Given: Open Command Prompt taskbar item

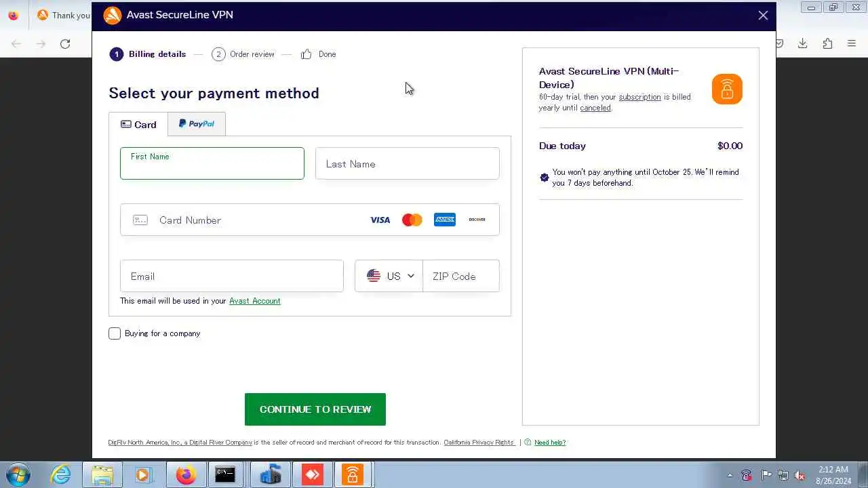Looking at the screenshot, I should click(x=225, y=475).
